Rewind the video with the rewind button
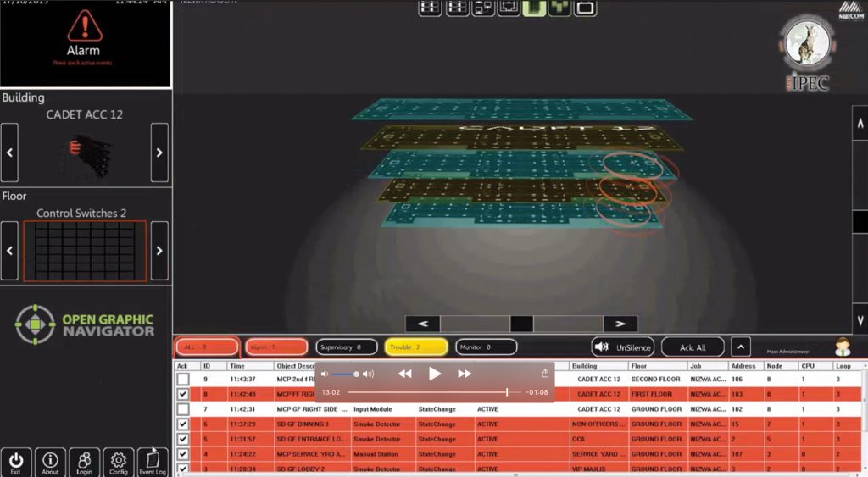 click(404, 374)
